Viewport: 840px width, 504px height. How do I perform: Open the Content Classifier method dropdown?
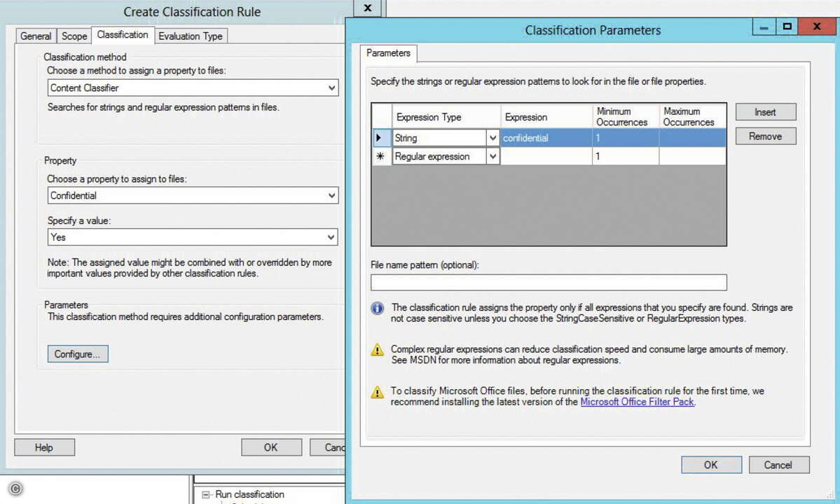331,87
